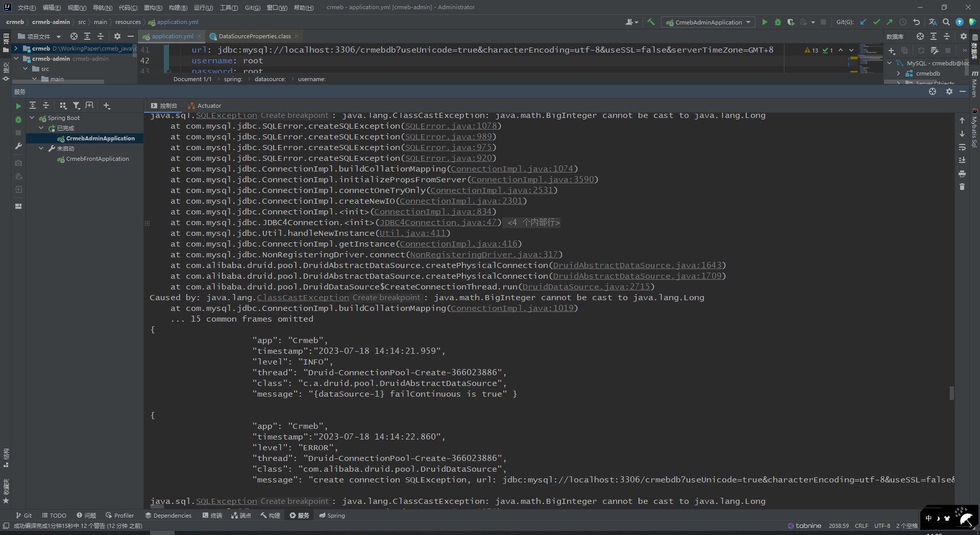Click the console vertical scrollbar thumb
Viewport: 980px width, 535px height.
[x=951, y=393]
